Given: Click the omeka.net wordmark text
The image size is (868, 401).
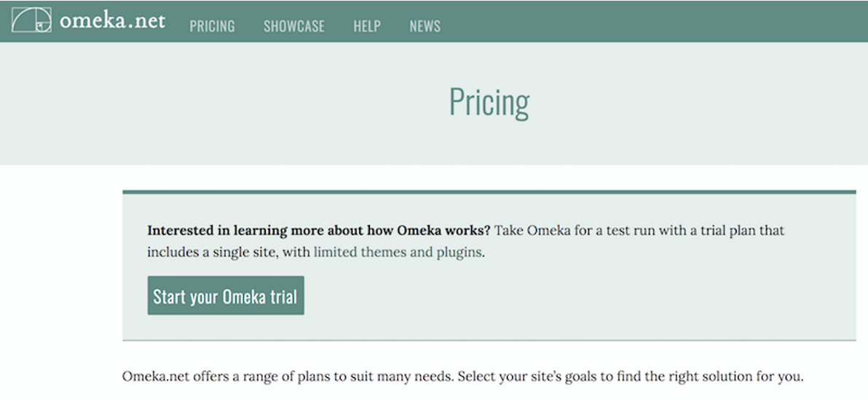Looking at the screenshot, I should tap(112, 20).
